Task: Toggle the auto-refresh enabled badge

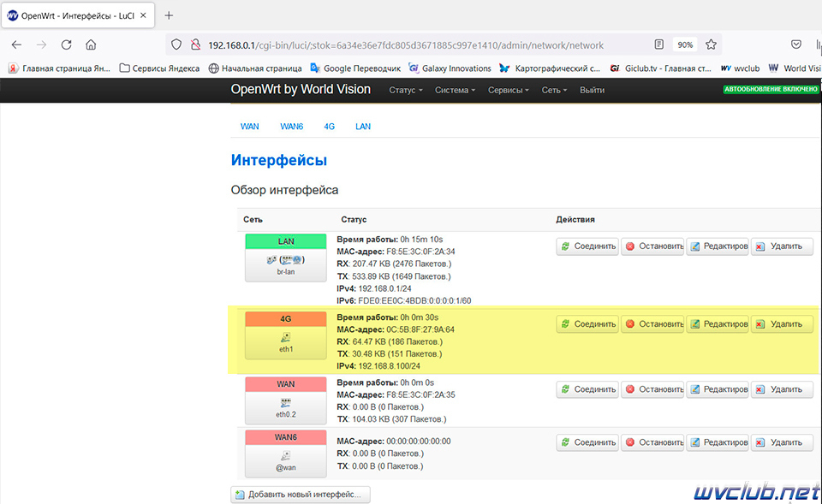Action: tap(771, 89)
